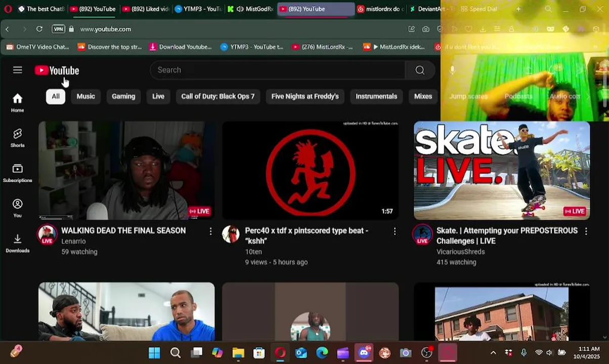Open the Windows Start menu
Image resolution: width=609 pixels, height=364 pixels.
tap(154, 352)
